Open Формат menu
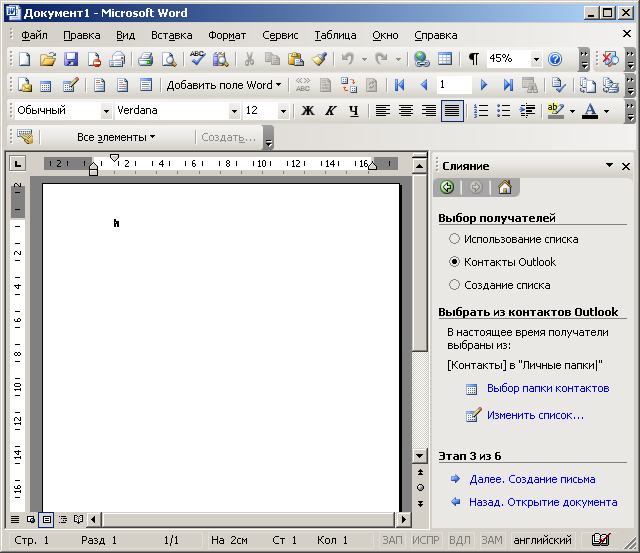Viewport: 640px width, 553px height. tap(227, 35)
